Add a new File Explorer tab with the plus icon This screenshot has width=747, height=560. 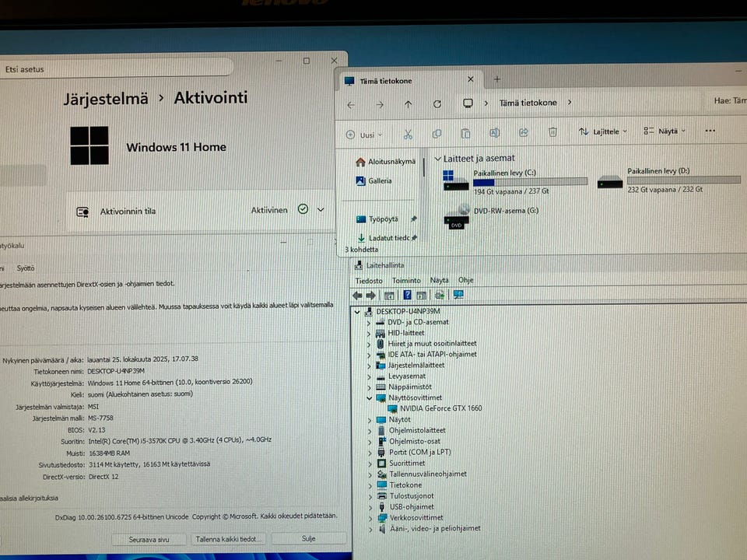497,79
